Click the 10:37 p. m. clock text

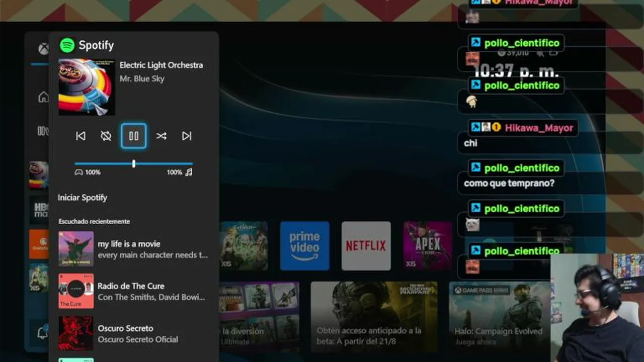516,71
